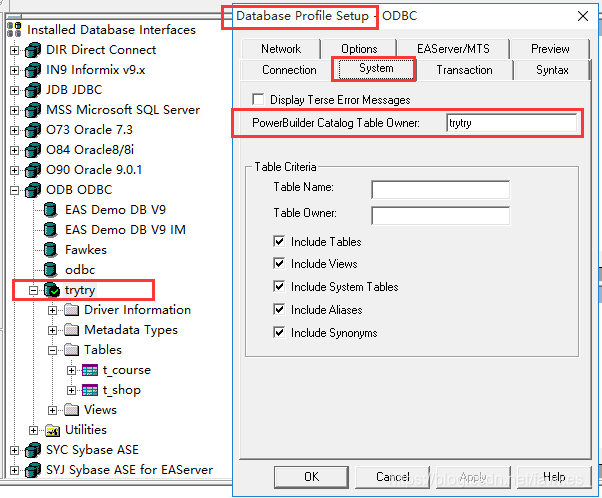Image resolution: width=602 pixels, height=498 pixels.
Task: Click the Installed Database Interfaces root icon
Action: pos(14,30)
